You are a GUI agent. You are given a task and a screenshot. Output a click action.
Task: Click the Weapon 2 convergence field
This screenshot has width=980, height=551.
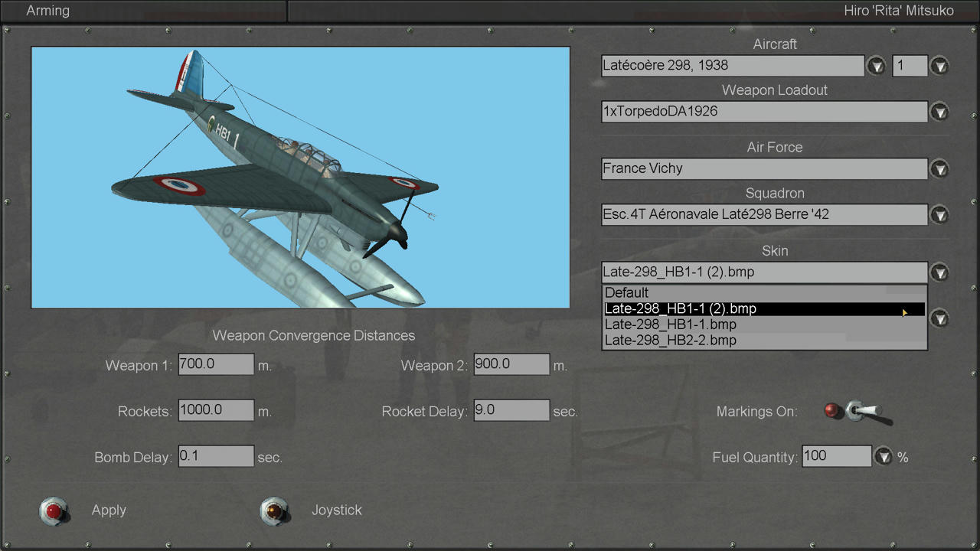point(511,364)
